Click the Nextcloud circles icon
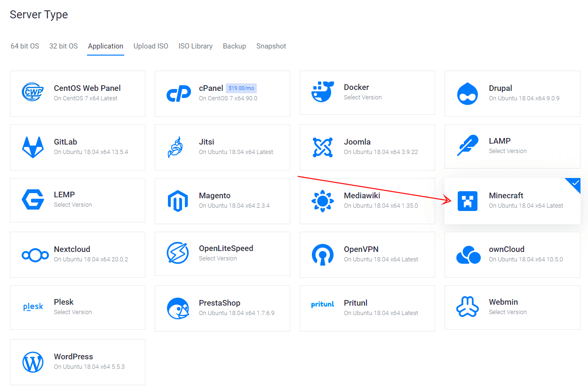588x389 pixels. pyautogui.click(x=35, y=255)
